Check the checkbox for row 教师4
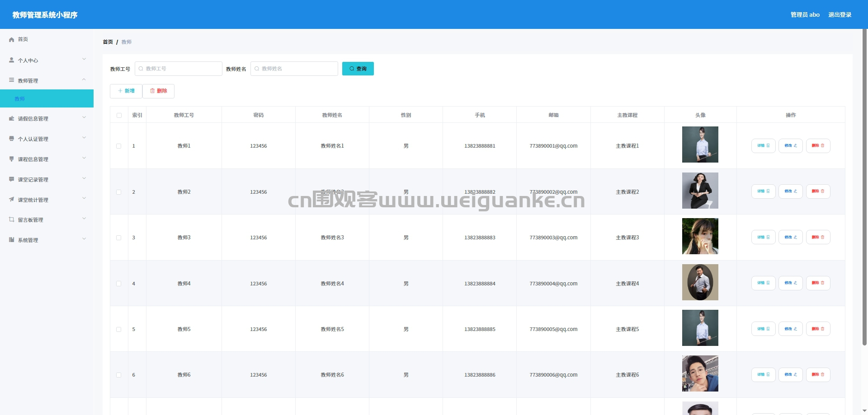 (x=119, y=284)
